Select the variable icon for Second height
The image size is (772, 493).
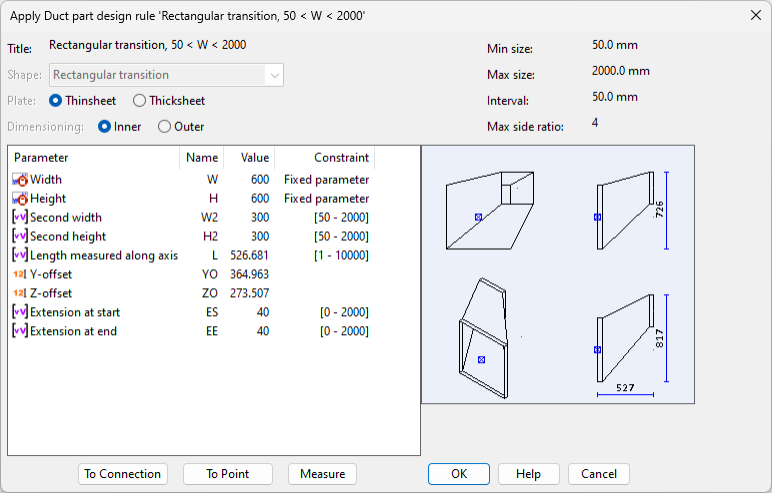(x=20, y=237)
